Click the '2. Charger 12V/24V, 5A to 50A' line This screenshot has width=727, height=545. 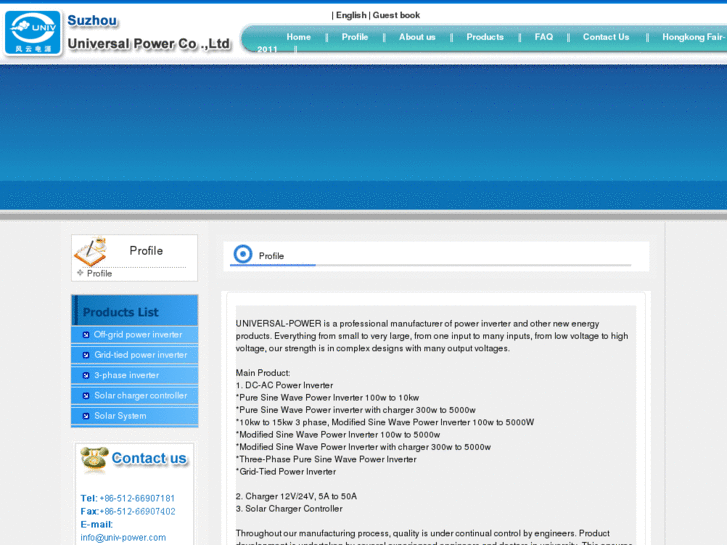(x=296, y=496)
